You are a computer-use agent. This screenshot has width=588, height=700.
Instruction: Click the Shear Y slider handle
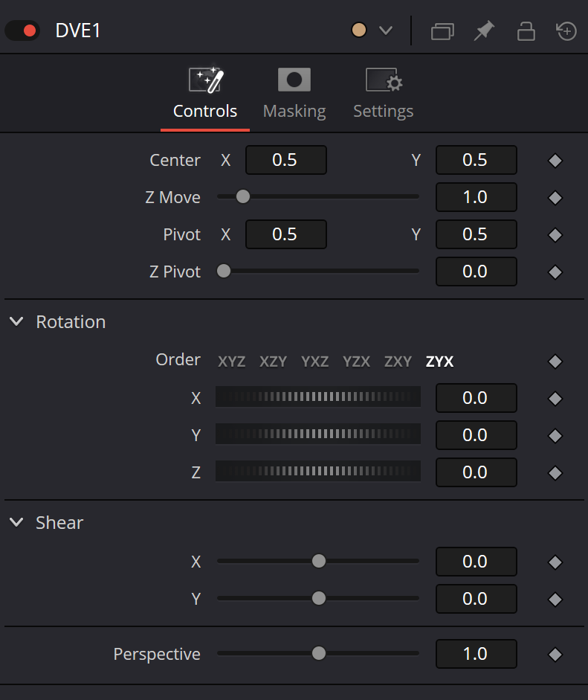319,598
